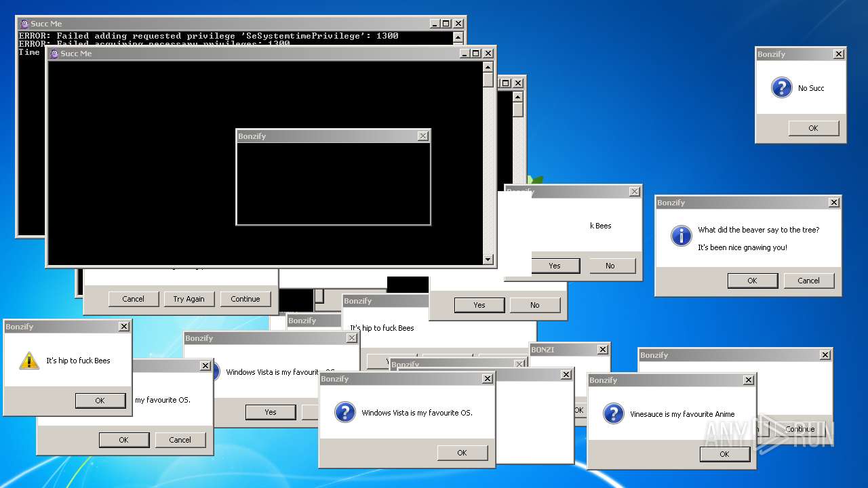Cancel the beaver joke dialog
The width and height of the screenshot is (868, 488).
coord(808,281)
